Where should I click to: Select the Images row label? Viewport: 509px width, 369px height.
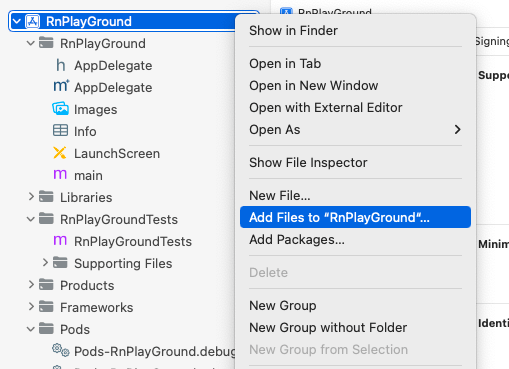click(95, 110)
